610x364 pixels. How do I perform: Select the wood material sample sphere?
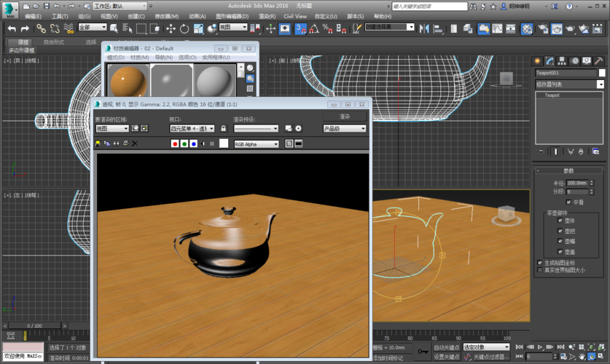pyautogui.click(x=129, y=81)
